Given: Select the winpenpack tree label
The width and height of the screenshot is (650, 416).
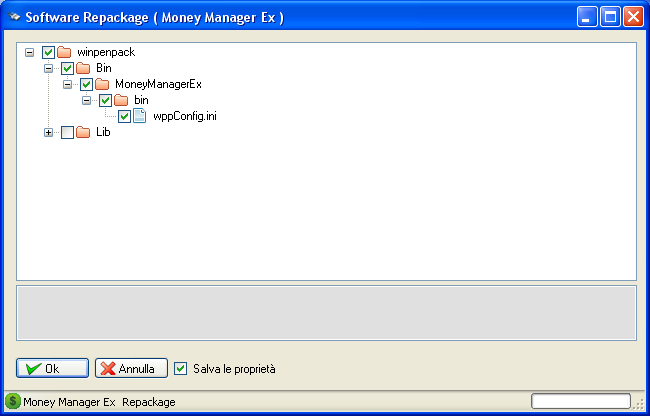Looking at the screenshot, I should pyautogui.click(x=106, y=52).
